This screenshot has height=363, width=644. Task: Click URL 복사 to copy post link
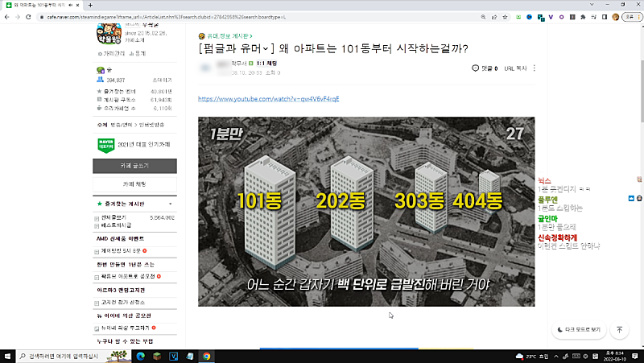coord(514,68)
